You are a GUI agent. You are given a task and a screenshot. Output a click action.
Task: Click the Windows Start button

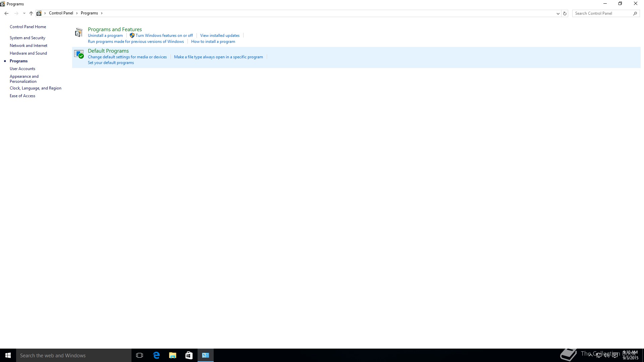[8, 355]
